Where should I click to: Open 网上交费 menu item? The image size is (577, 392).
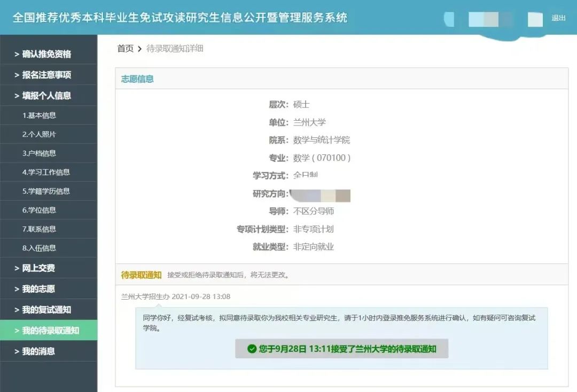point(49,268)
